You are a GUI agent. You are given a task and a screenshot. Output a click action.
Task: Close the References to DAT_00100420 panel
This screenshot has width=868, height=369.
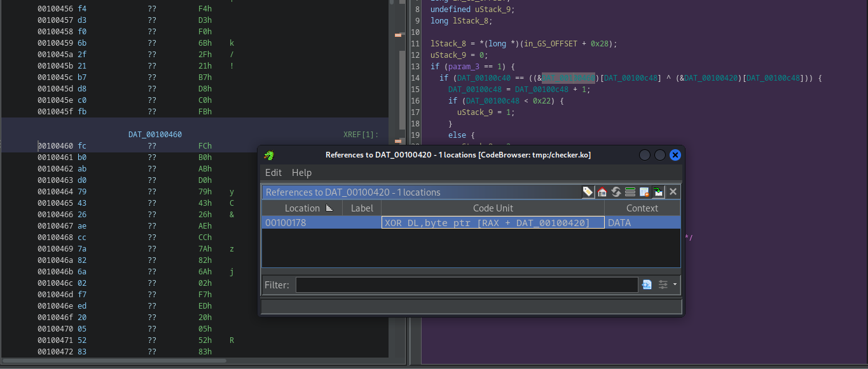pyautogui.click(x=673, y=192)
